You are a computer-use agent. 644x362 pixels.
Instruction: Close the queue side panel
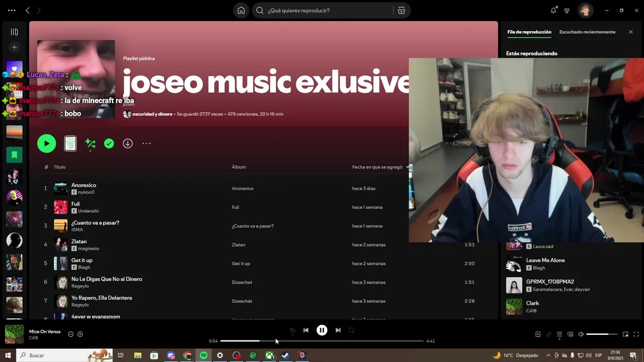point(631,32)
